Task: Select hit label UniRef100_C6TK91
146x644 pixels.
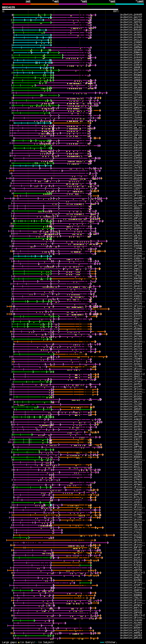Action: pos(131,95)
